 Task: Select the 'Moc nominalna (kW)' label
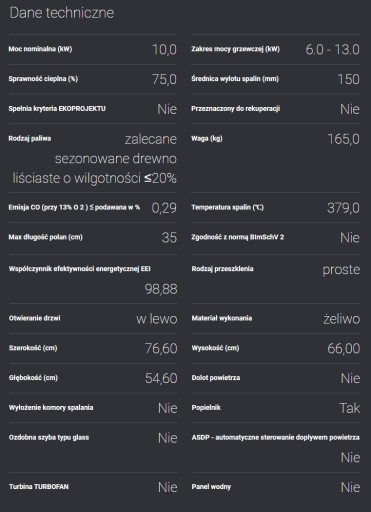pyautogui.click(x=40, y=49)
